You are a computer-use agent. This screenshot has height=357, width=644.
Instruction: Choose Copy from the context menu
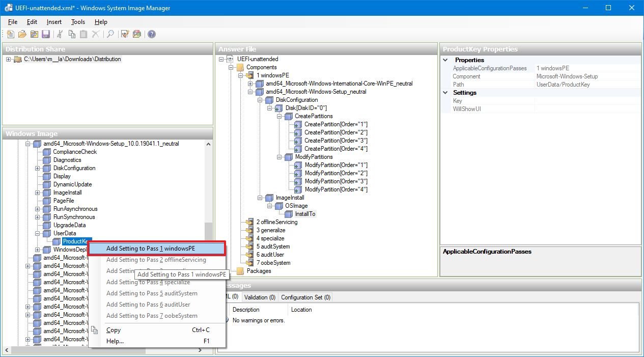coord(158,330)
